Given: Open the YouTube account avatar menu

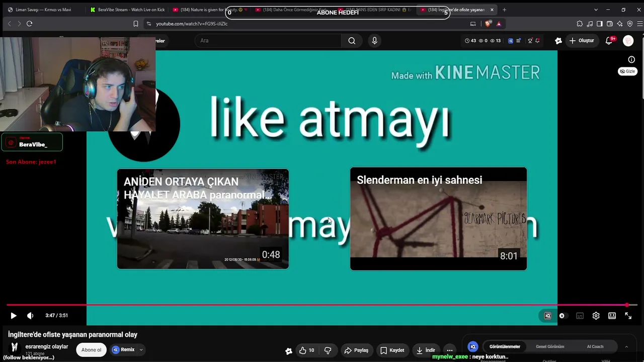Looking at the screenshot, I should [x=628, y=41].
